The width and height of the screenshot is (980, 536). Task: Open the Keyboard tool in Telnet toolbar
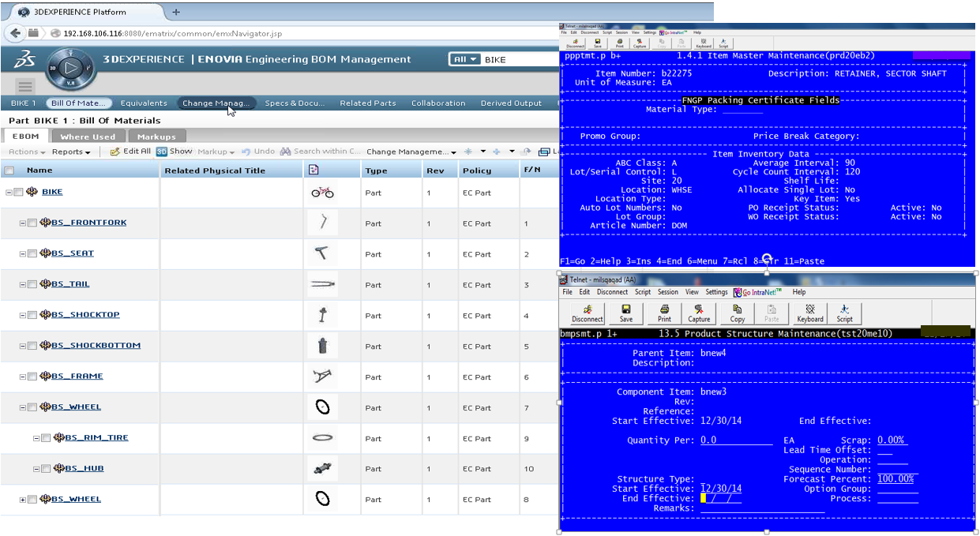pos(809,312)
